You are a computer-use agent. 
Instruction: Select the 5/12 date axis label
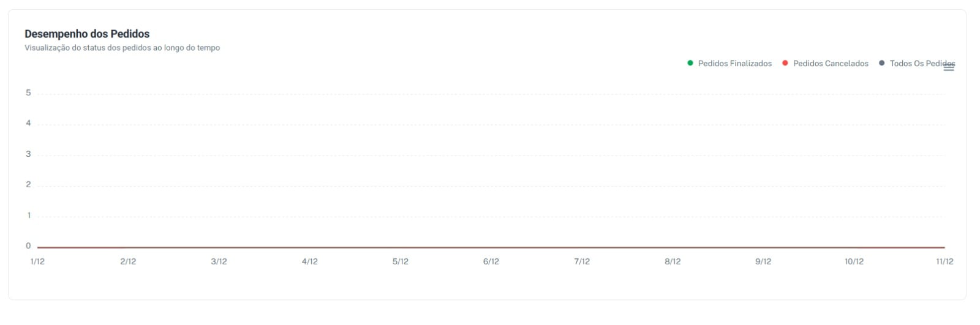(401, 261)
